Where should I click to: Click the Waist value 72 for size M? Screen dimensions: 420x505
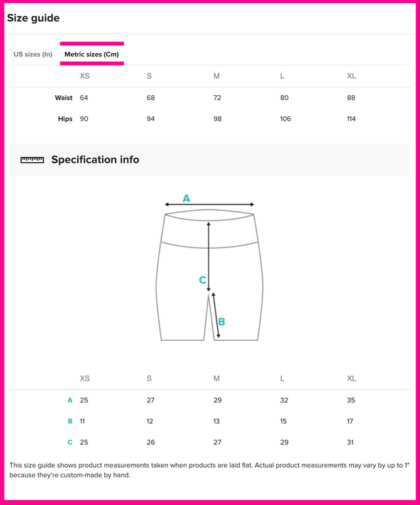[217, 98]
